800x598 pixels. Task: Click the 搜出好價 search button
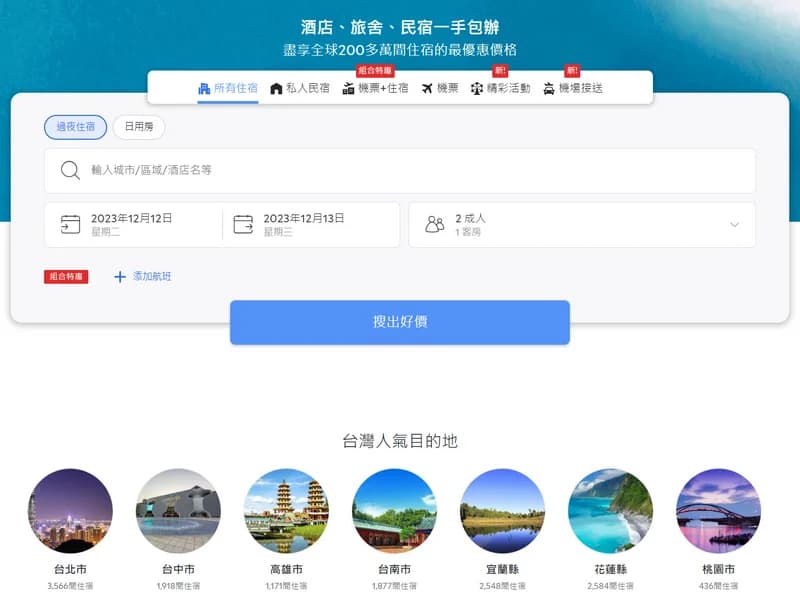pos(399,322)
